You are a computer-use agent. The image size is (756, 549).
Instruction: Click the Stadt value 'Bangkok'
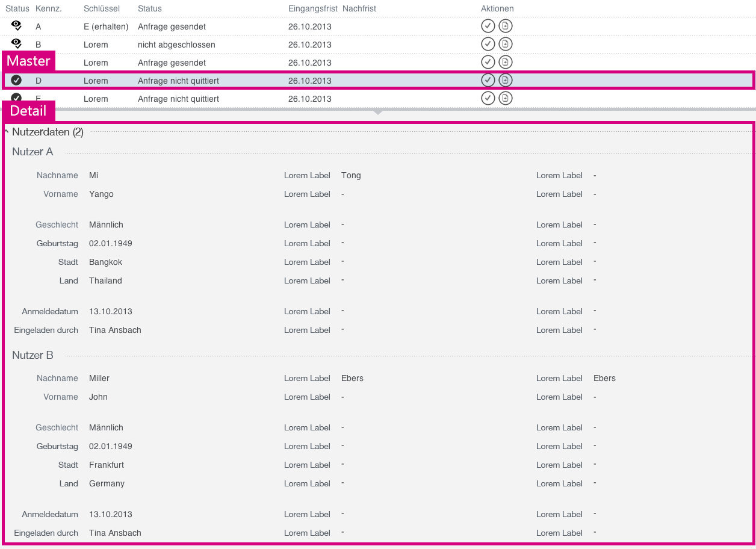point(106,262)
